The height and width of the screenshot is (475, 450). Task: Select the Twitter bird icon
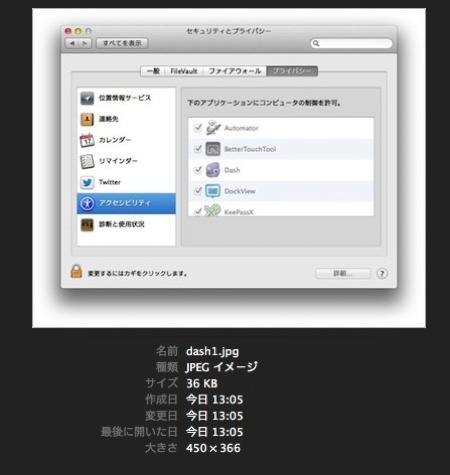87,182
